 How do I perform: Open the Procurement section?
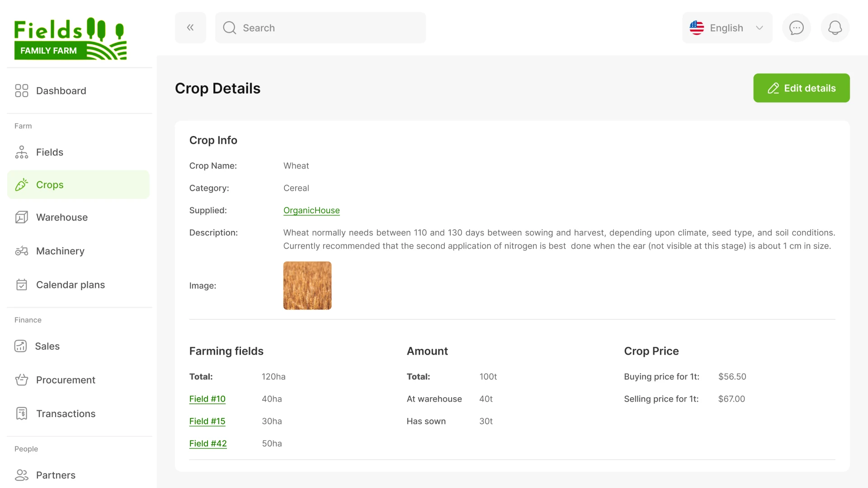click(x=21, y=380)
